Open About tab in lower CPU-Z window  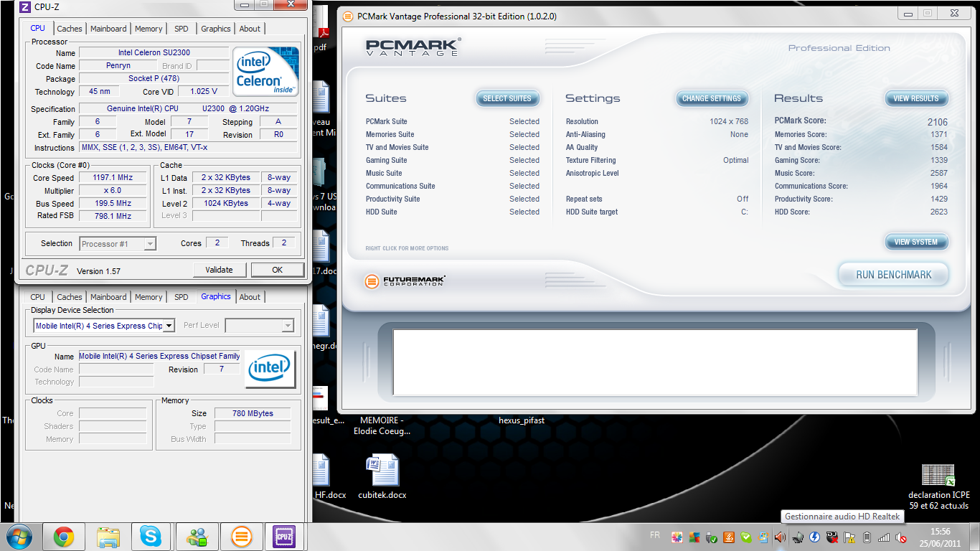[250, 297]
